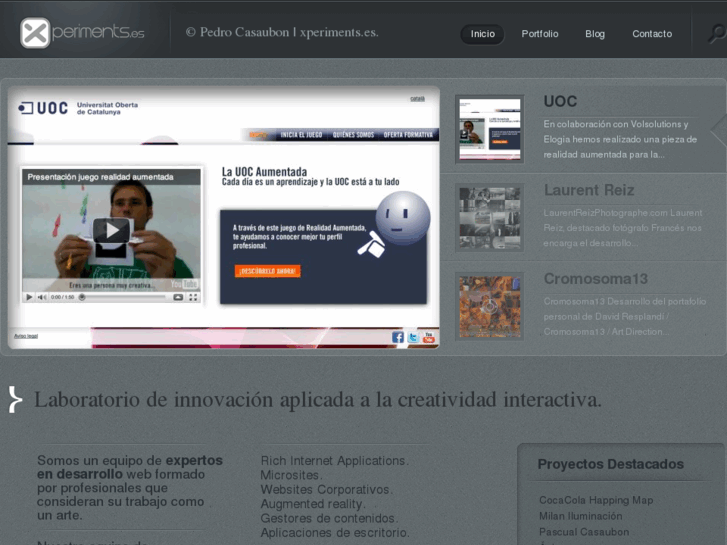Click 'Websites Corporativos.' text
This screenshot has width=727, height=545.
click(x=327, y=489)
